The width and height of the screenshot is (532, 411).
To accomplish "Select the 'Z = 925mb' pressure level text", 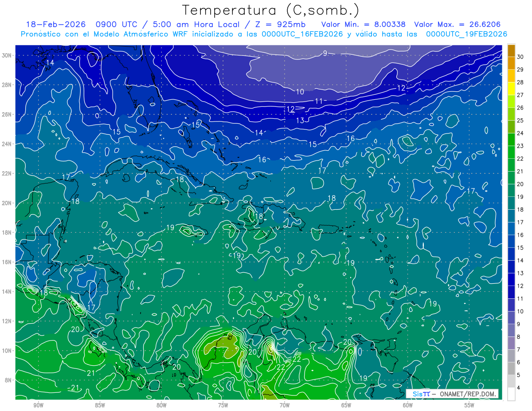I will [281, 24].
